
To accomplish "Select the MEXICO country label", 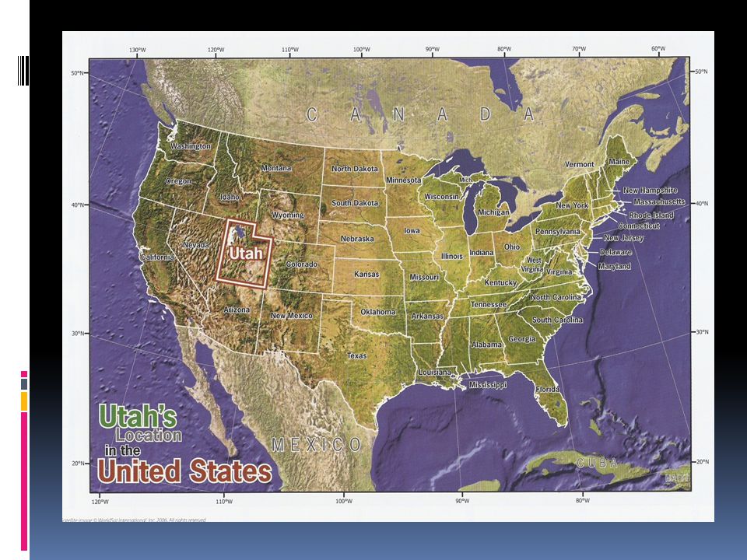I will point(317,445).
